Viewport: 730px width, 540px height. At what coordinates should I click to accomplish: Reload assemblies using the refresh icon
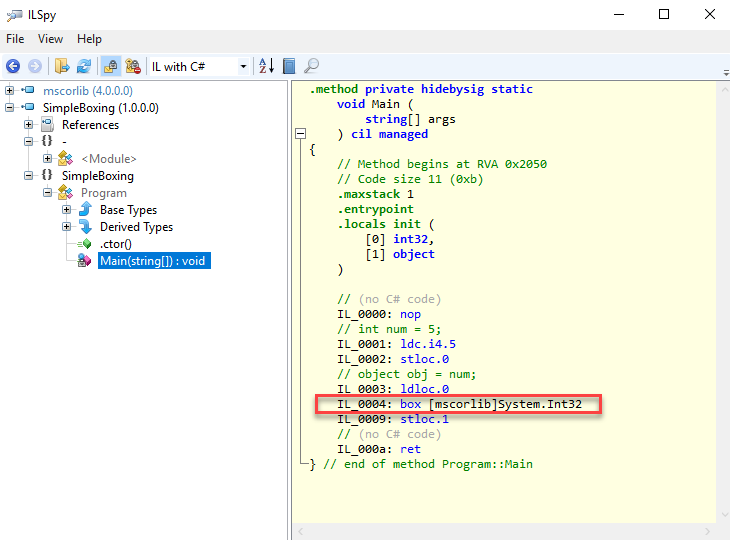point(84,66)
